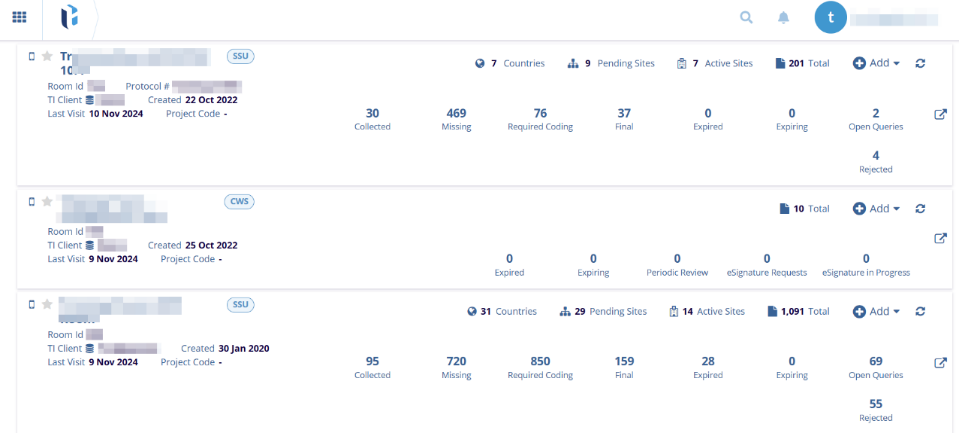The width and height of the screenshot is (959, 433).
Task: Toggle favorite star on the CWS room
Action: tap(46, 201)
